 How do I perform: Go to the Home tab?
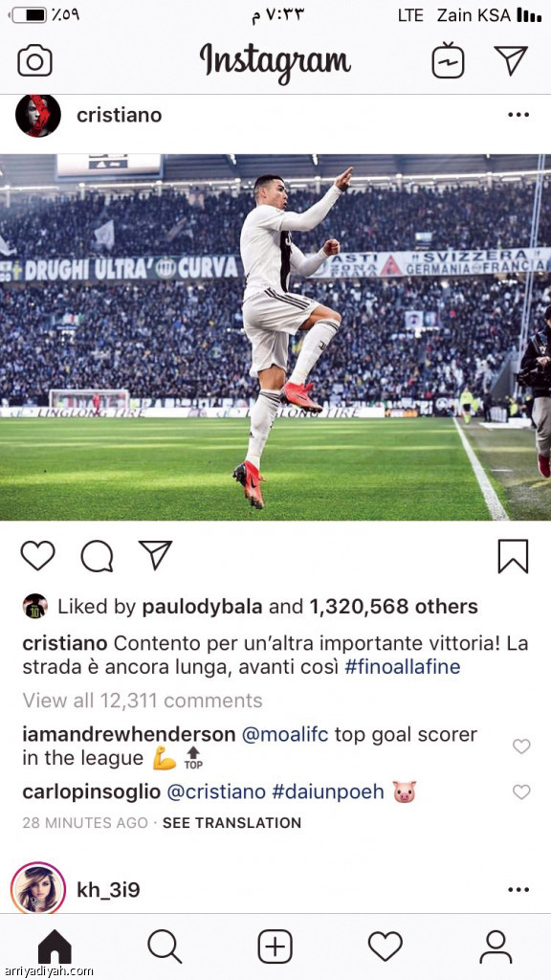pos(55,947)
